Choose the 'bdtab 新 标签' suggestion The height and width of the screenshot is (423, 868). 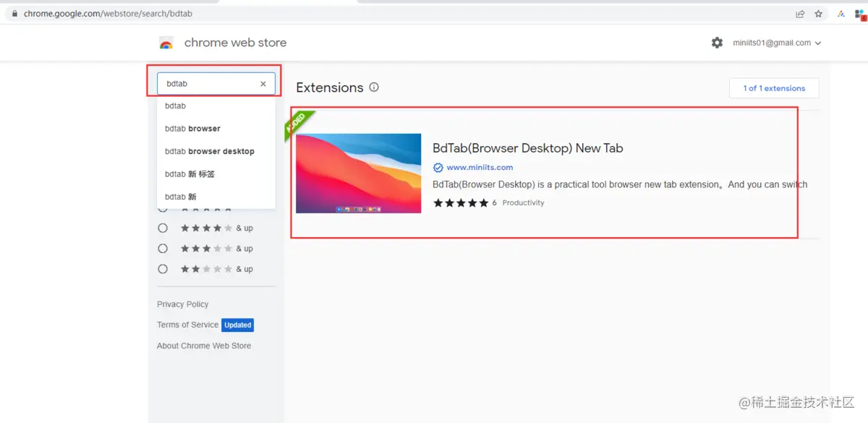pyautogui.click(x=216, y=174)
